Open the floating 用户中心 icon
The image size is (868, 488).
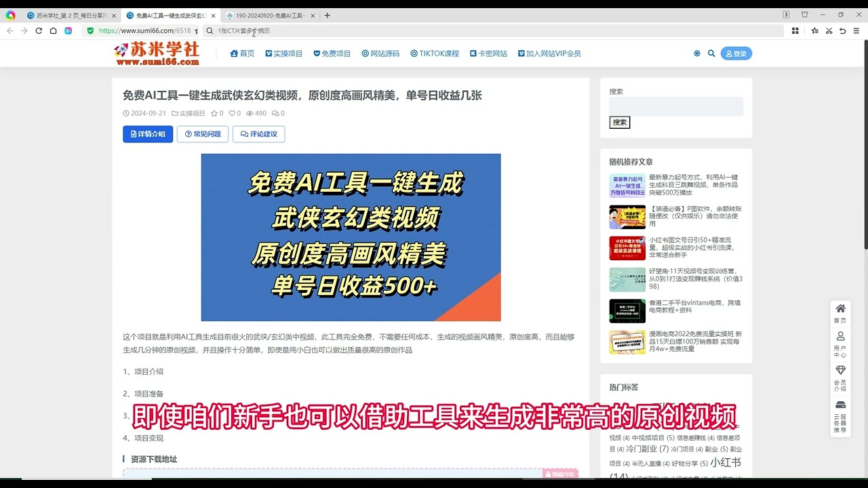tap(840, 344)
